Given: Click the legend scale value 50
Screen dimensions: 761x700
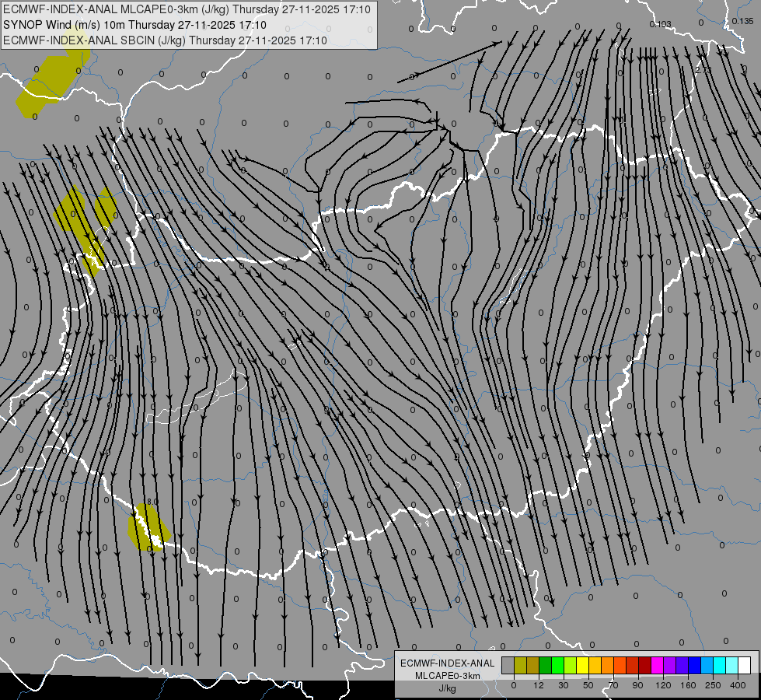Looking at the screenshot, I should coord(588,685).
